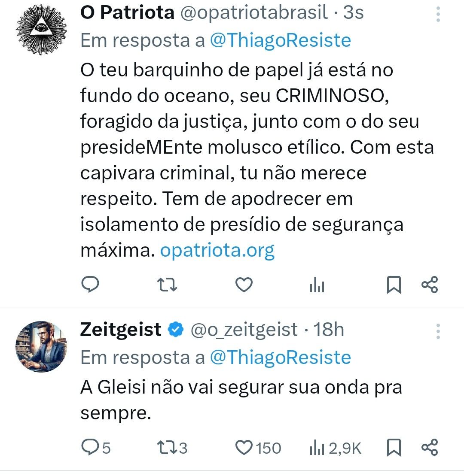This screenshot has width=464, height=476.
Task: Open @ThiagoResiste mention in O Patriota's reply
Action: (x=280, y=40)
